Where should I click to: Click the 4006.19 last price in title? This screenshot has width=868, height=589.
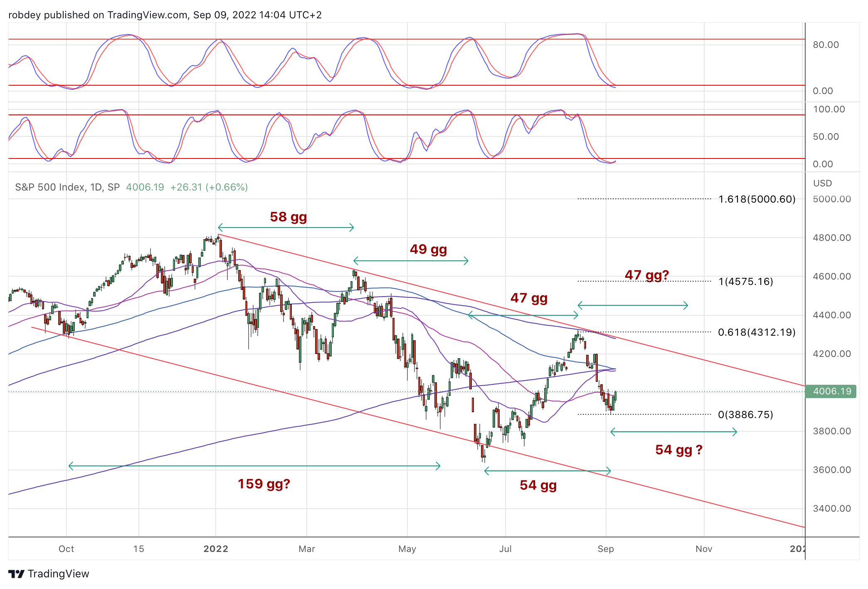pos(145,187)
